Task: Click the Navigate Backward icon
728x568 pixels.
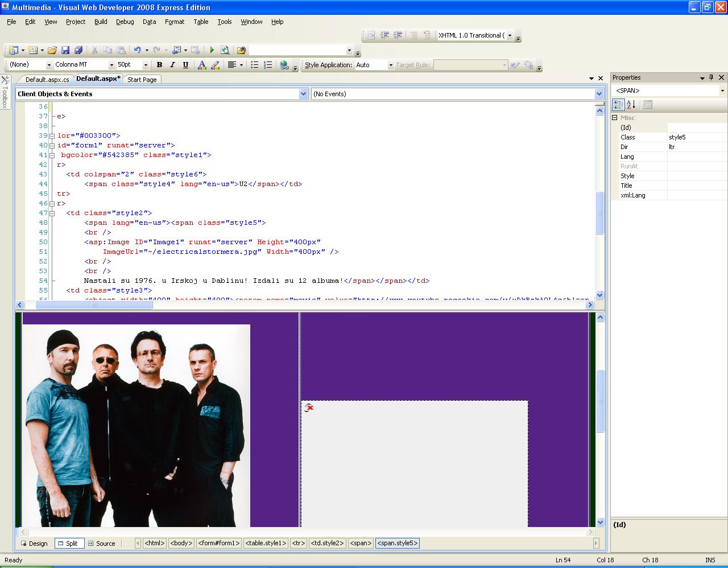Action: coord(176,50)
